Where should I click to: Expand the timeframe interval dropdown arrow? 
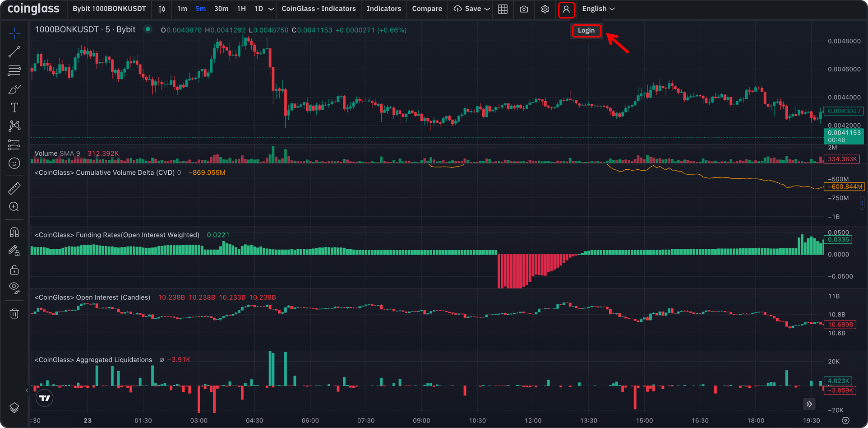coord(271,9)
